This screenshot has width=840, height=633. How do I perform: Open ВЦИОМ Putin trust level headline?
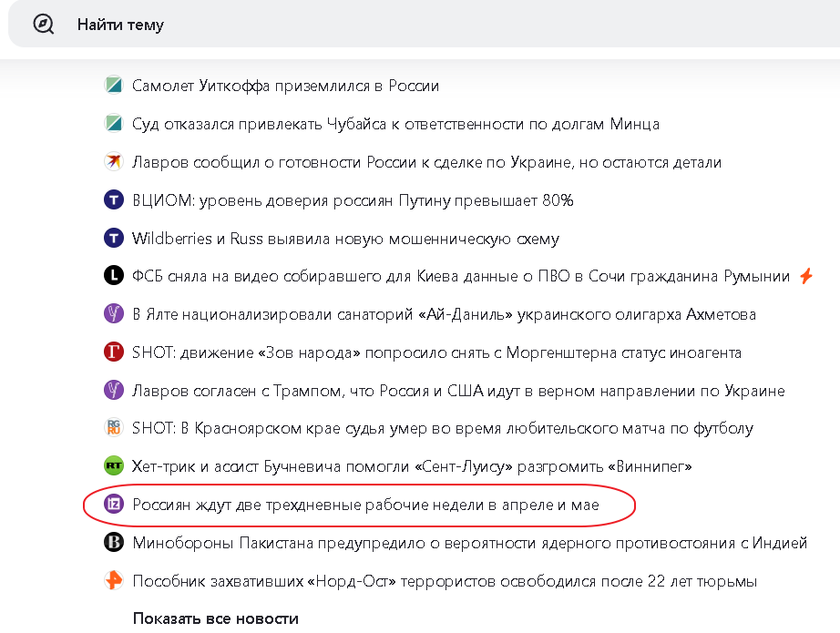pyautogui.click(x=353, y=200)
